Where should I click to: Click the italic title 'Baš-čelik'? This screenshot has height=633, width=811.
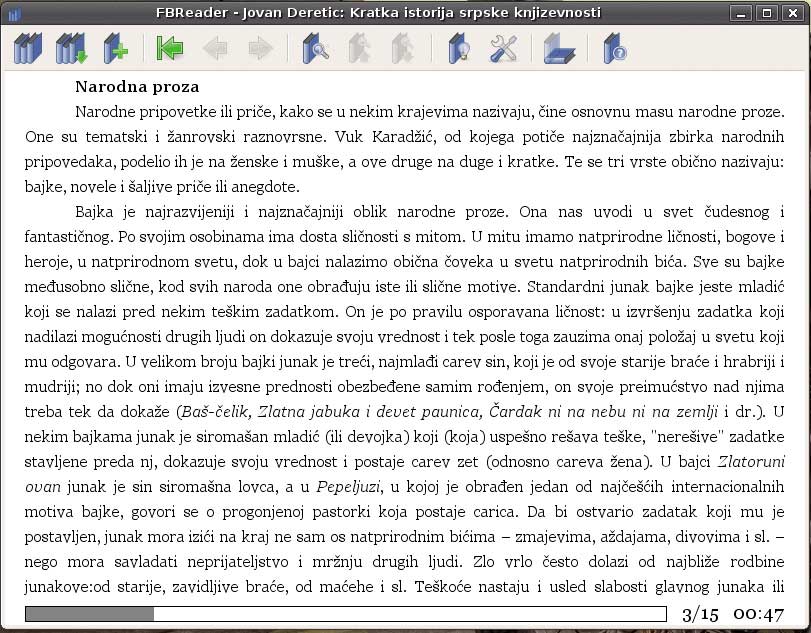(217, 412)
